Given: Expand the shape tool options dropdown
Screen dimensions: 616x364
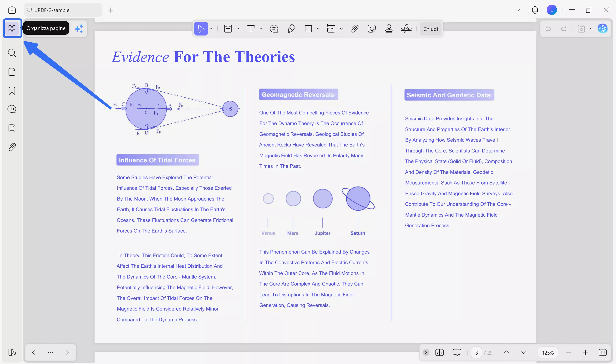Looking at the screenshot, I should [x=318, y=29].
